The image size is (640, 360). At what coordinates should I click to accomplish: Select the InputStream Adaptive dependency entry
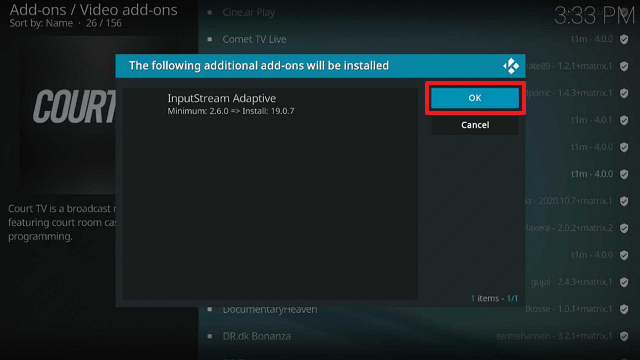tap(270, 104)
